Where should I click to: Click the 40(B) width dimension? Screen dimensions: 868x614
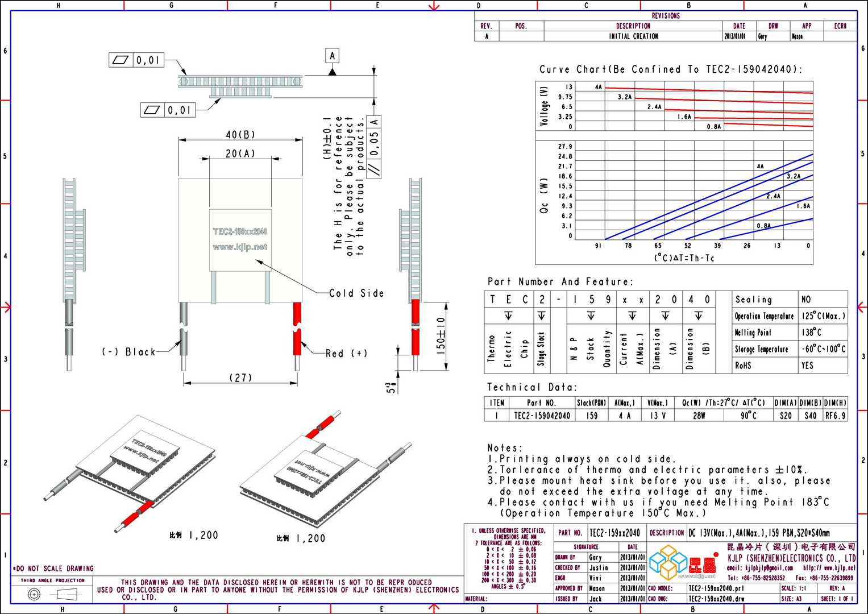click(240, 135)
